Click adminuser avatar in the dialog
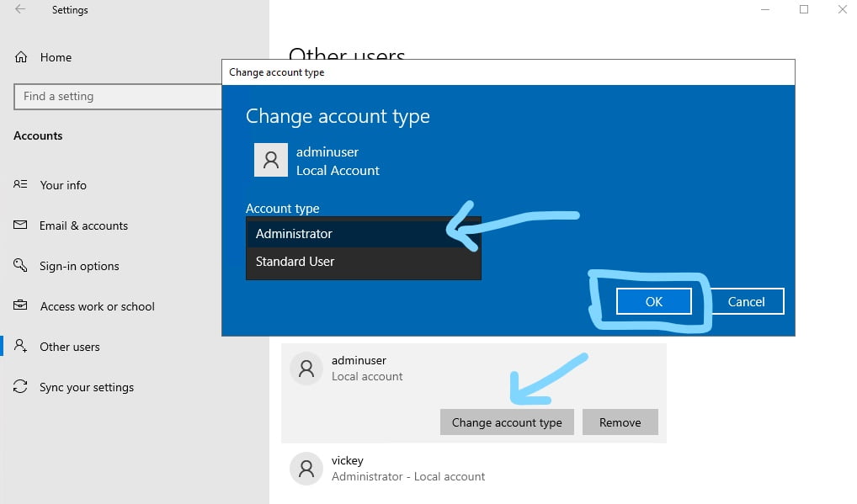Screen dimensions: 857x504 (271, 160)
